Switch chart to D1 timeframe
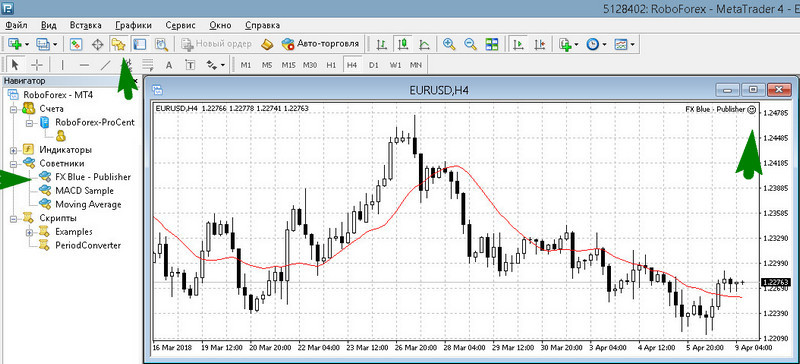The image size is (800, 364). click(x=374, y=65)
